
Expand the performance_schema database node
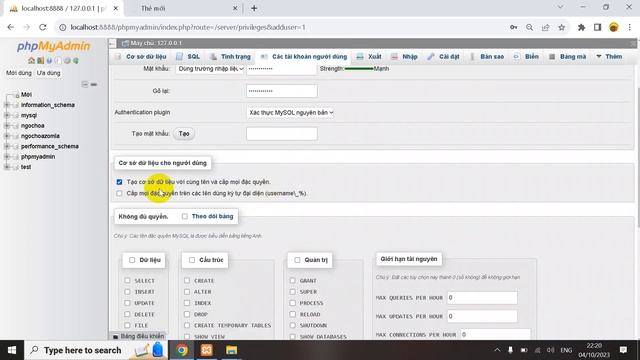[7, 146]
